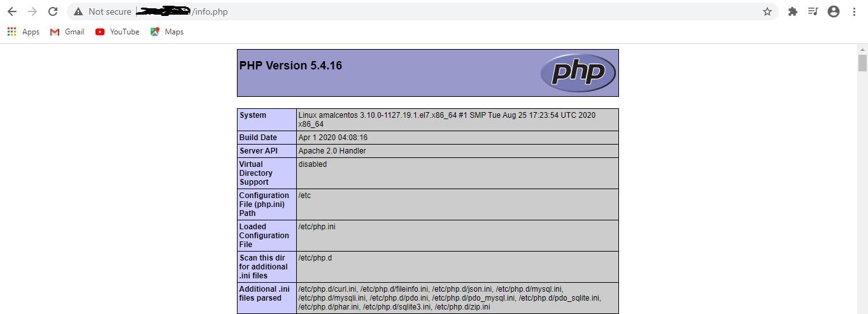
Task: Open the Apps bookmark shortcut
Action: pos(24,32)
